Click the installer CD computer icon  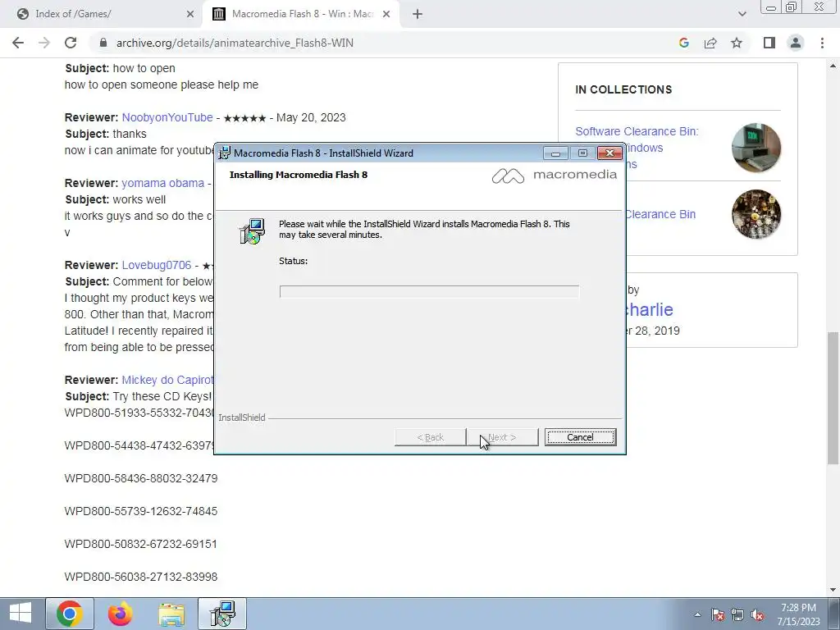point(252,231)
